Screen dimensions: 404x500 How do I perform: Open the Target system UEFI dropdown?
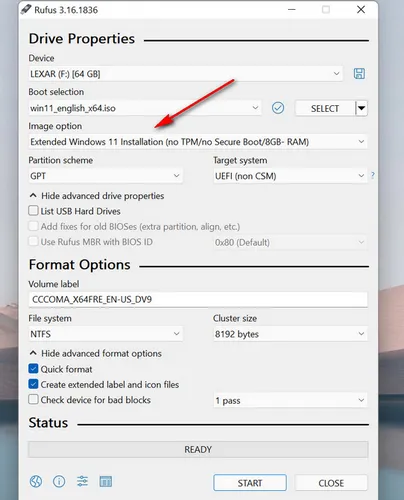[290, 176]
